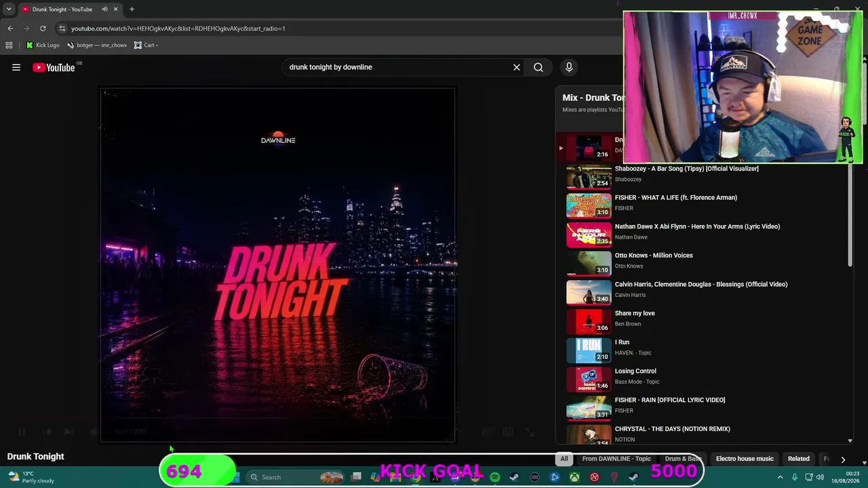This screenshot has height=488, width=868.
Task: Open the Kick Logo bookmark
Action: pos(43,45)
